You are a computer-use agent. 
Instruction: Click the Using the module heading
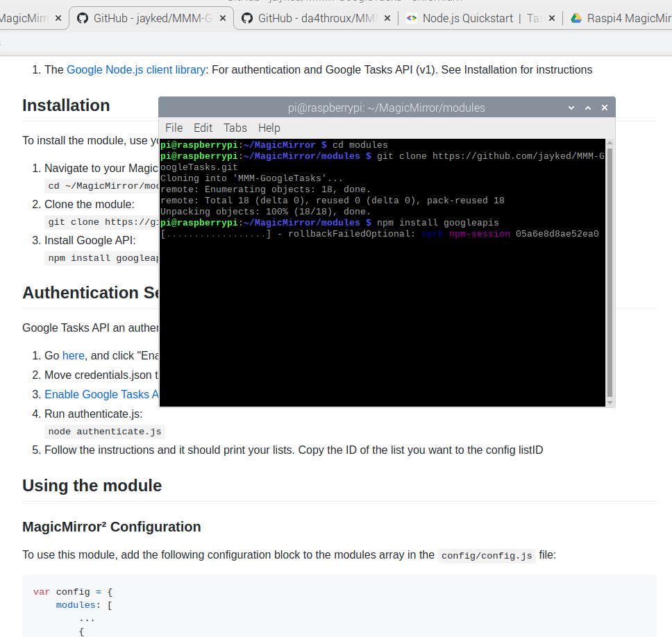pyautogui.click(x=92, y=486)
